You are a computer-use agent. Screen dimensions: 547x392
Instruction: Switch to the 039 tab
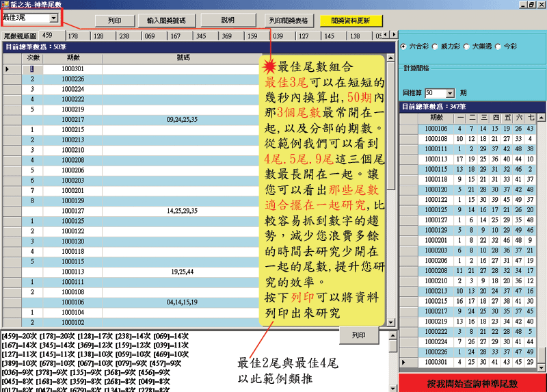point(283,36)
